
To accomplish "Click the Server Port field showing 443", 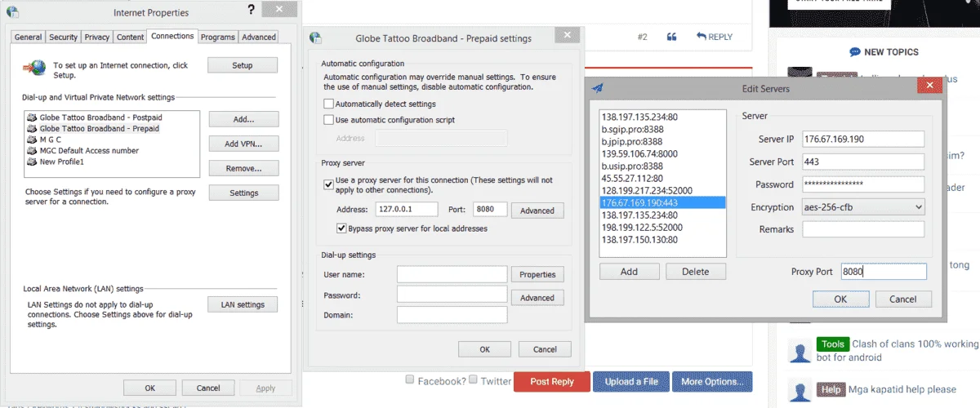I will [862, 162].
